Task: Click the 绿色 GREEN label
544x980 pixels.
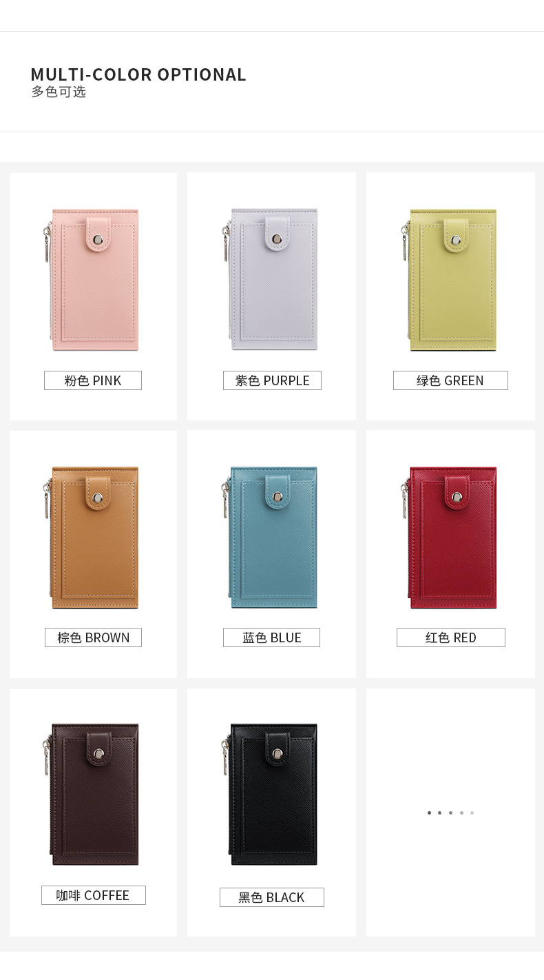Action: pos(450,380)
